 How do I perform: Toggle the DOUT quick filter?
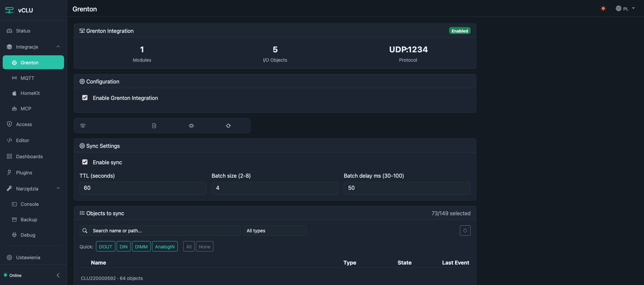click(x=105, y=247)
